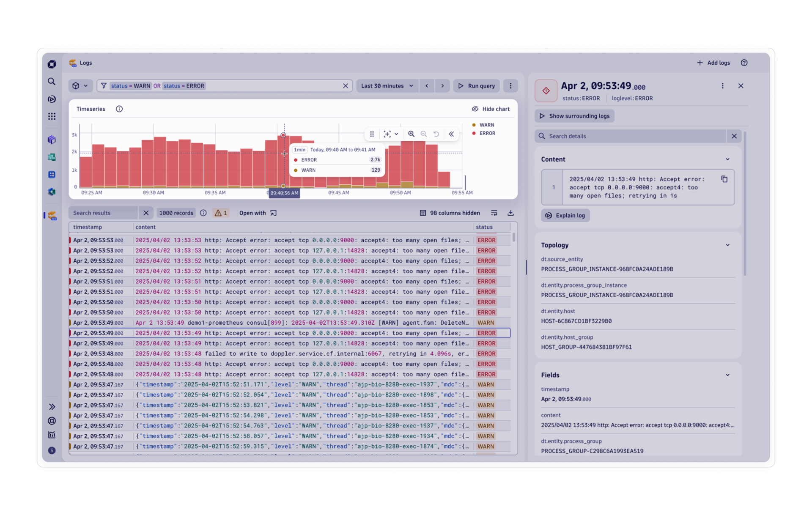
Task: Click the help question mark icon
Action: pyautogui.click(x=744, y=63)
